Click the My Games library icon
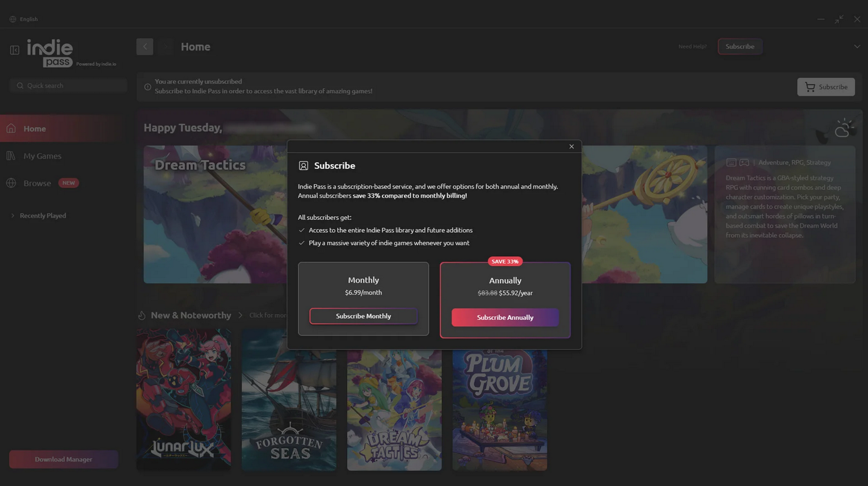This screenshot has width=868, height=486. point(11,156)
